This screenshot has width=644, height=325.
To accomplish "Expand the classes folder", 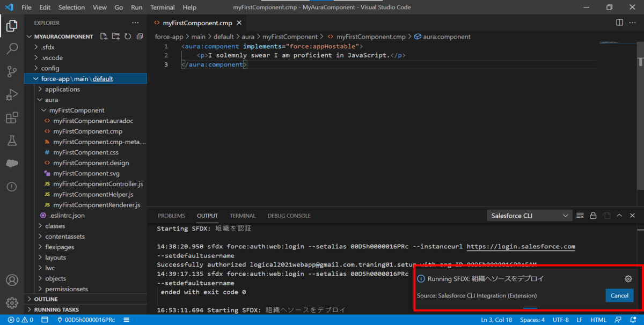I will [86, 226].
